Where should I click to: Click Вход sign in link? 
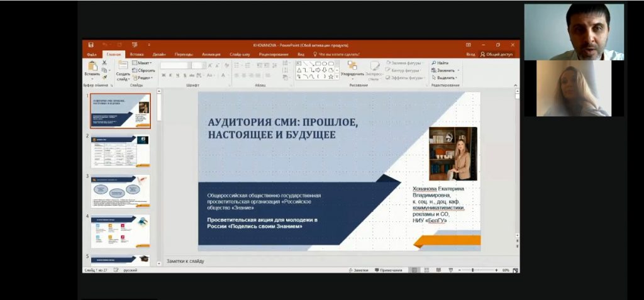tap(470, 54)
